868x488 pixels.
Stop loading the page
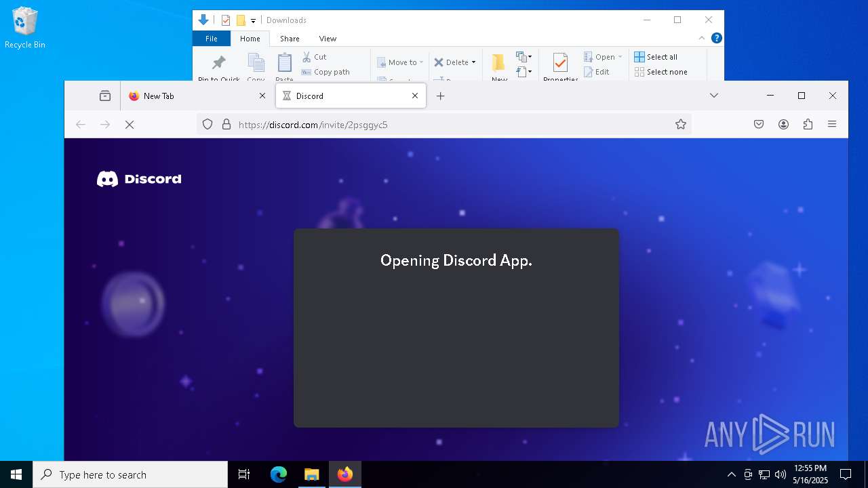point(130,124)
